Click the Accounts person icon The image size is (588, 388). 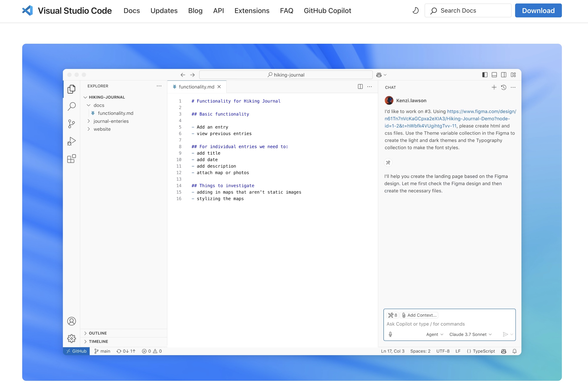coord(72,321)
